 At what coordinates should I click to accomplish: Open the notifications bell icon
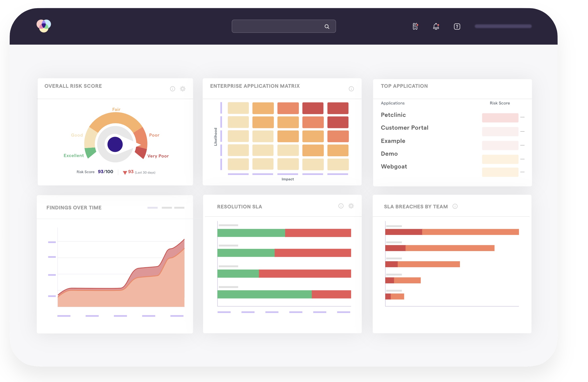click(x=436, y=27)
